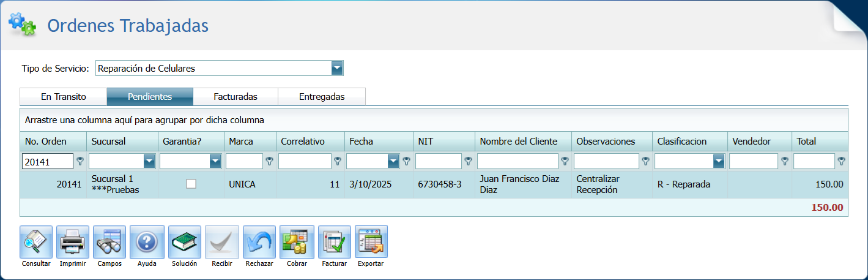The width and height of the screenshot is (868, 280).
Task: Open the Fecha filter date dropdown
Action: (x=394, y=161)
